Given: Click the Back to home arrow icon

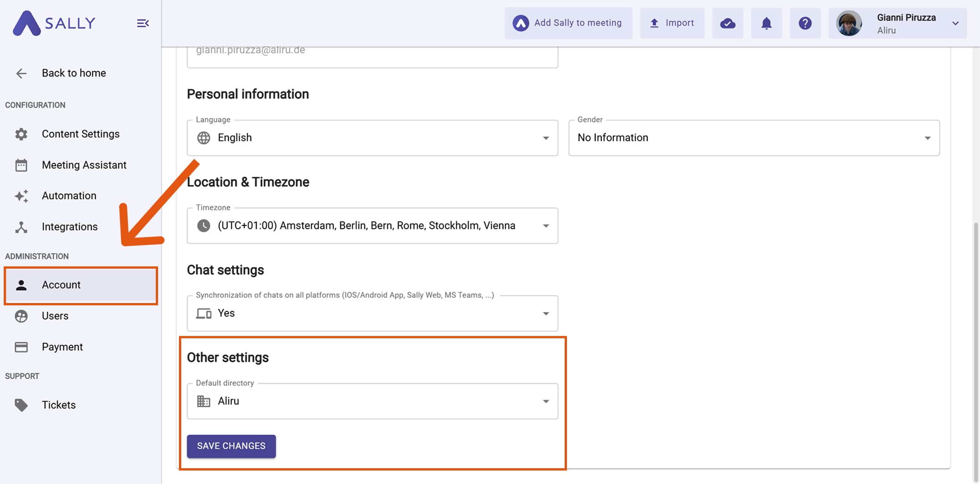Looking at the screenshot, I should point(21,73).
